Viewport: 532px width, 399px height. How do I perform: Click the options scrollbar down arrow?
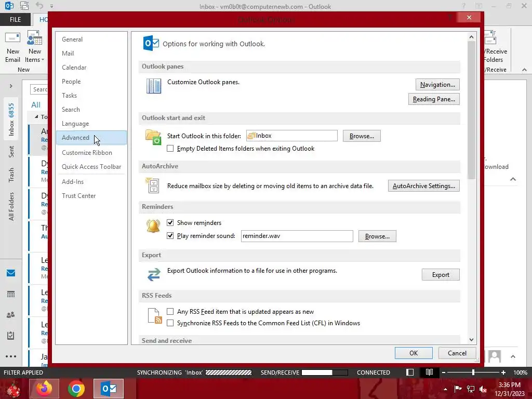click(471, 340)
